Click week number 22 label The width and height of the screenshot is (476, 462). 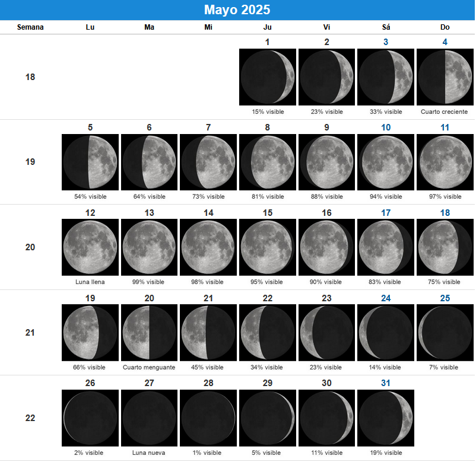[30, 418]
